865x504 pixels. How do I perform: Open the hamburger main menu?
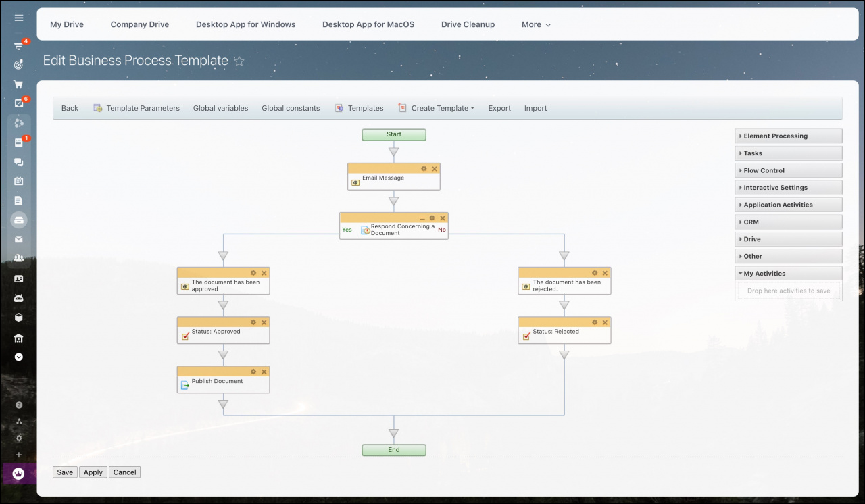[x=19, y=18]
